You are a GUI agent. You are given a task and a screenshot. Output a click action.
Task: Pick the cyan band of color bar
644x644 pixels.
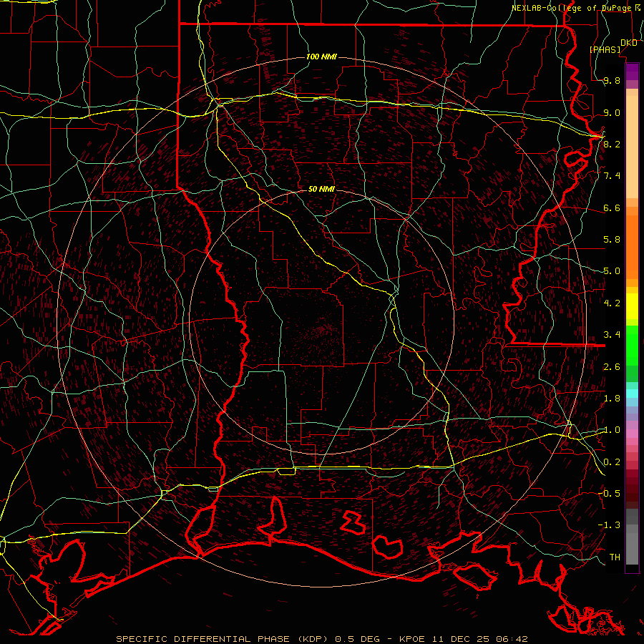[x=632, y=394]
